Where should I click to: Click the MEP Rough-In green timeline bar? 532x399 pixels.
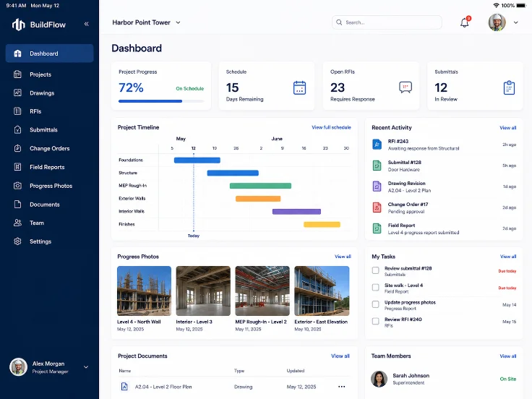[x=260, y=186]
